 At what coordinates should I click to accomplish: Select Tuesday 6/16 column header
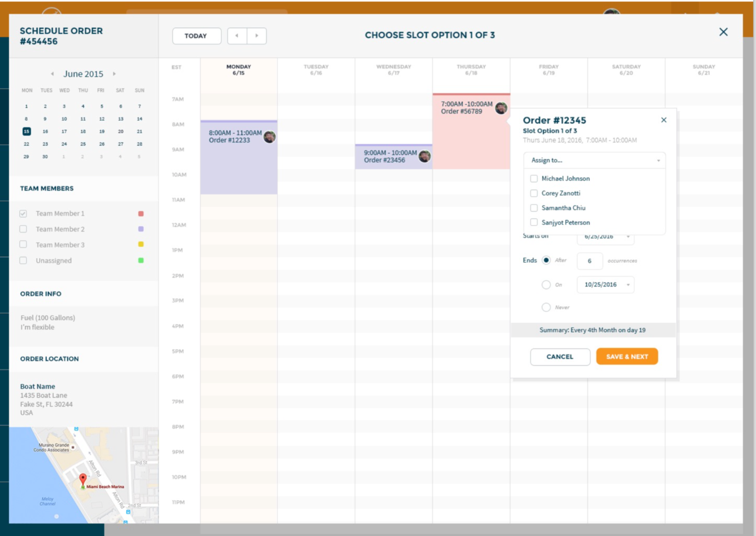click(316, 70)
